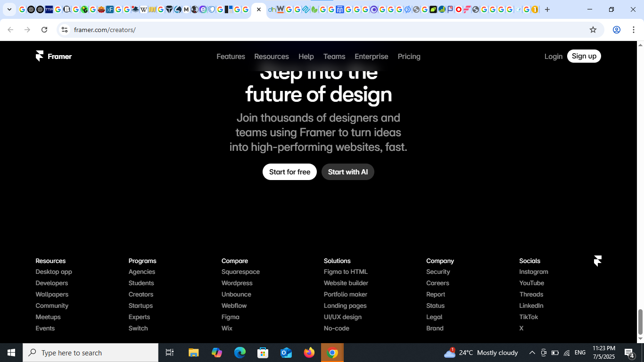
Task: Open the Chrome three-dot menu
Action: [x=633, y=30]
